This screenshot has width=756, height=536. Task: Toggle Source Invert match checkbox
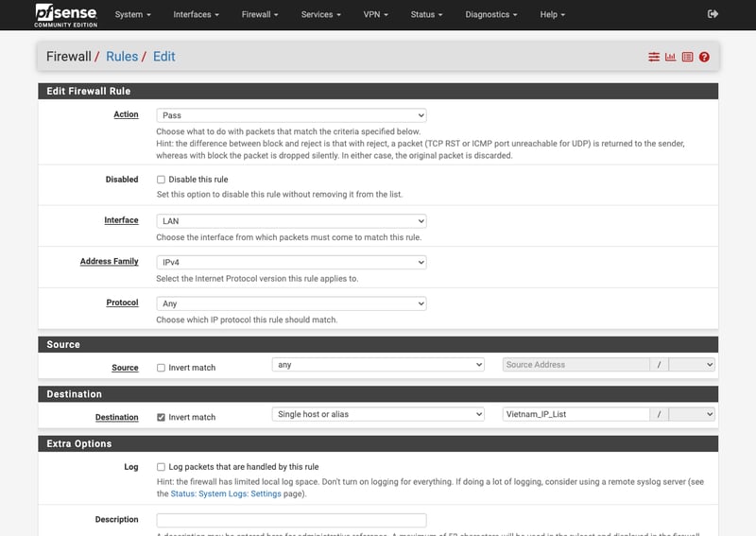coord(161,368)
